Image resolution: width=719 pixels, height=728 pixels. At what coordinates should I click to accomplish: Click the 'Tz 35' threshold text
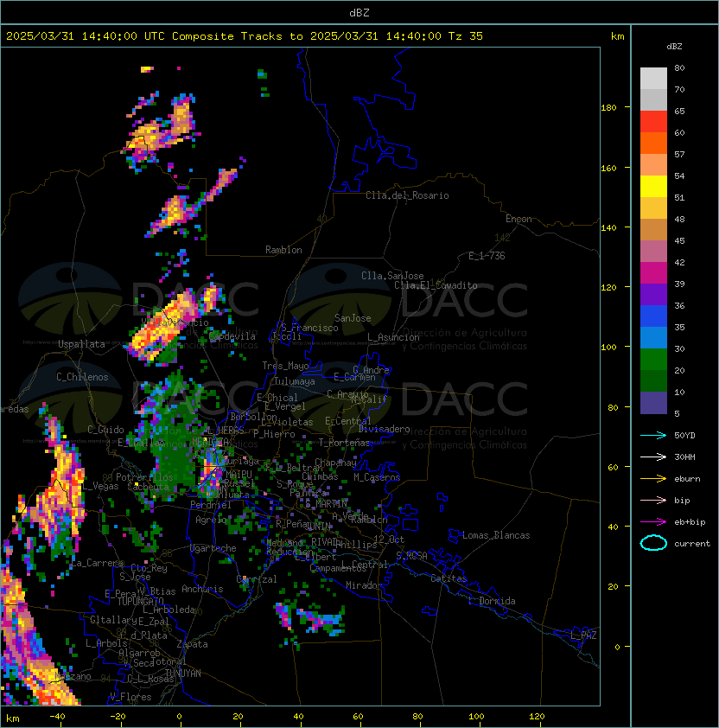(x=466, y=36)
